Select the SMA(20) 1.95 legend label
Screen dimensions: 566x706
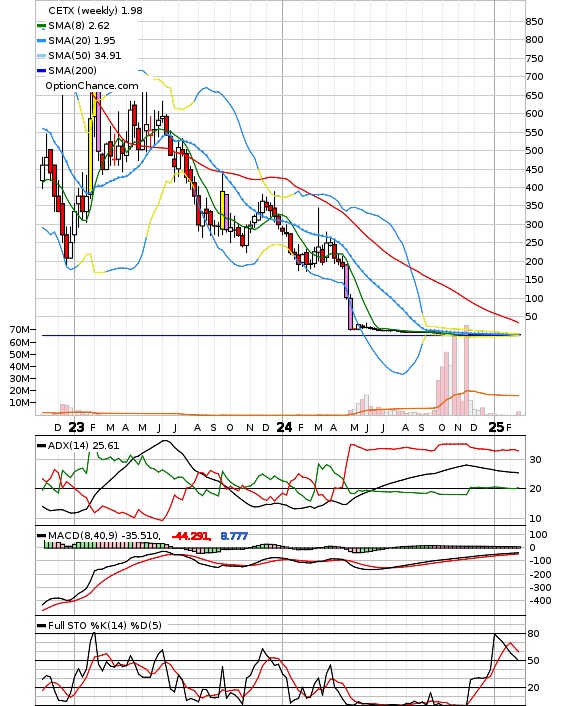(x=82, y=41)
